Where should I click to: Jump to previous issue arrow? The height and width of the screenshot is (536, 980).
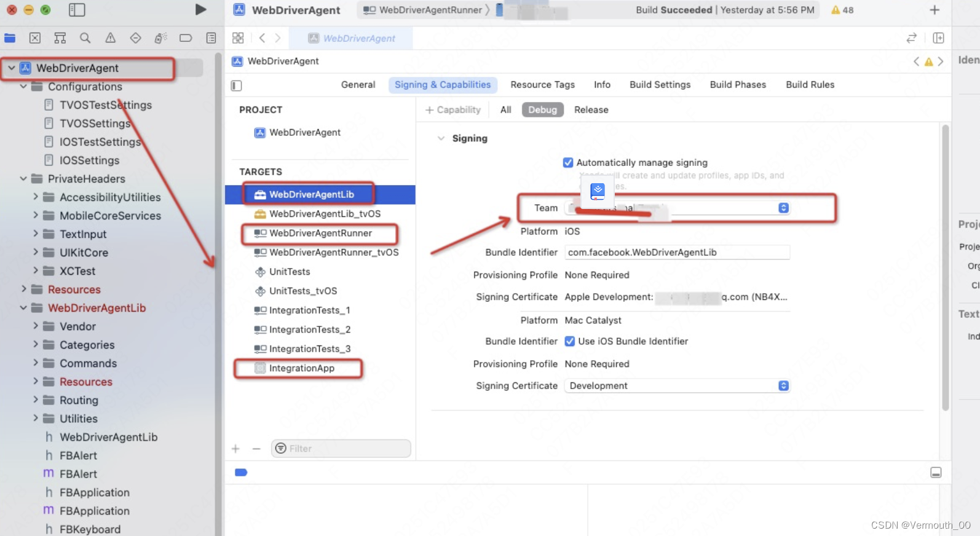(916, 61)
